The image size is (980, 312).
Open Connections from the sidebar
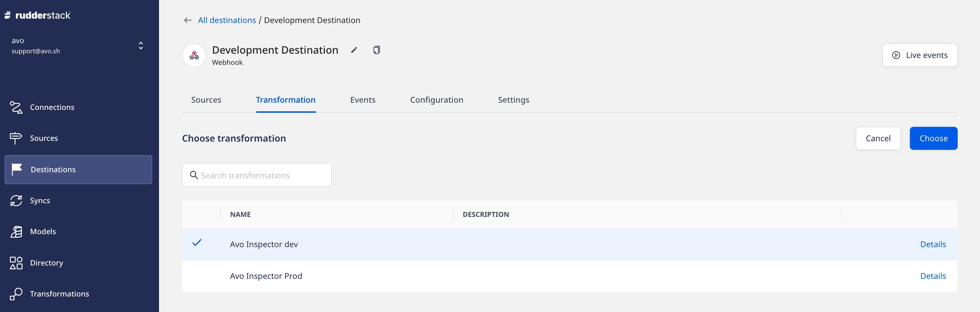pyautogui.click(x=52, y=107)
